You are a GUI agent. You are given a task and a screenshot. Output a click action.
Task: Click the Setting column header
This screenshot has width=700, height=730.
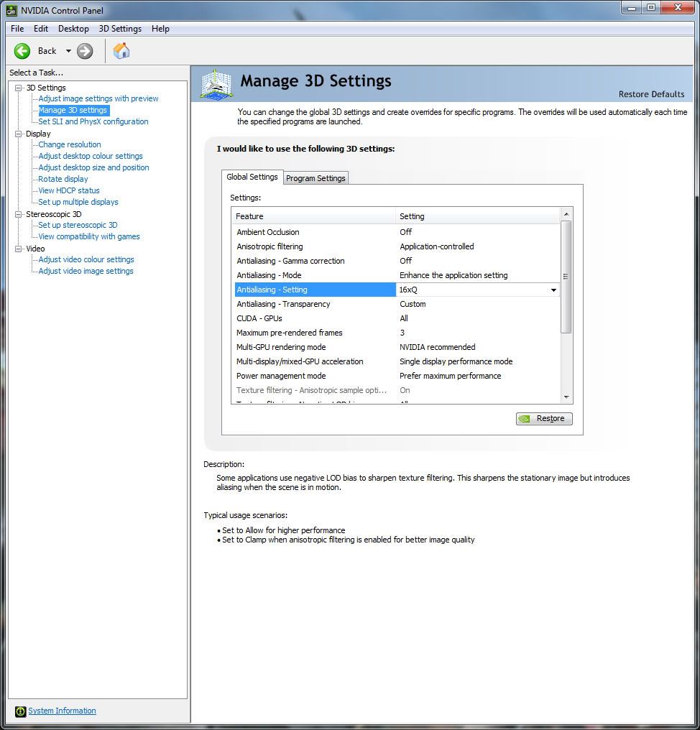478,216
